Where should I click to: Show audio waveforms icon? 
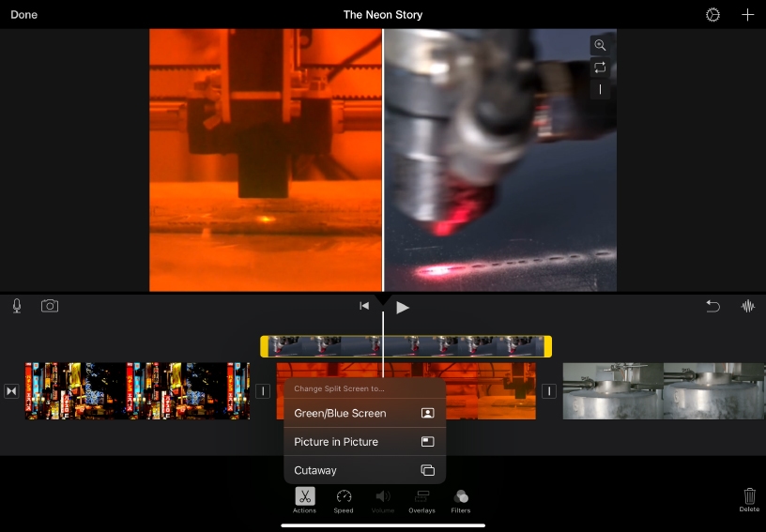(748, 306)
